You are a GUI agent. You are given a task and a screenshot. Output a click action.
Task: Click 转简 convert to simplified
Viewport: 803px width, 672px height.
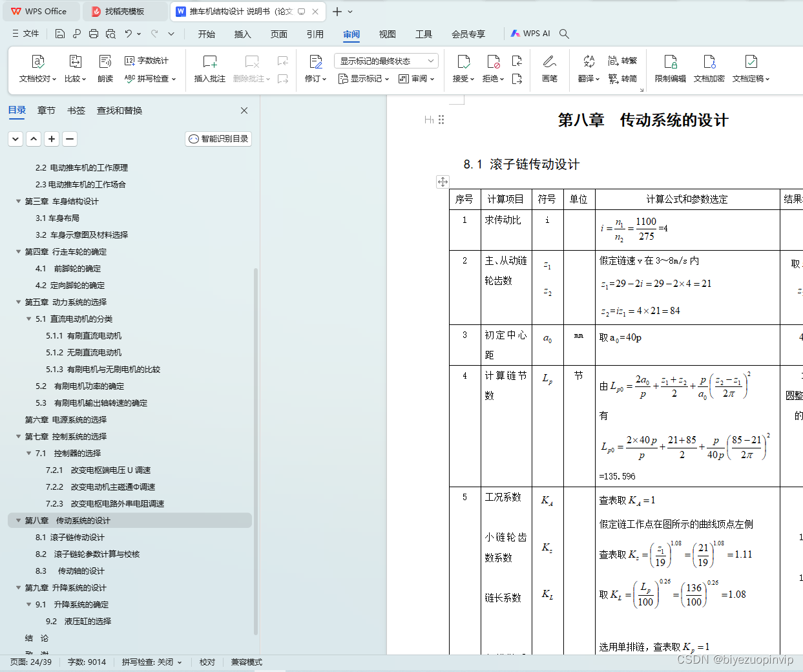[x=623, y=79]
